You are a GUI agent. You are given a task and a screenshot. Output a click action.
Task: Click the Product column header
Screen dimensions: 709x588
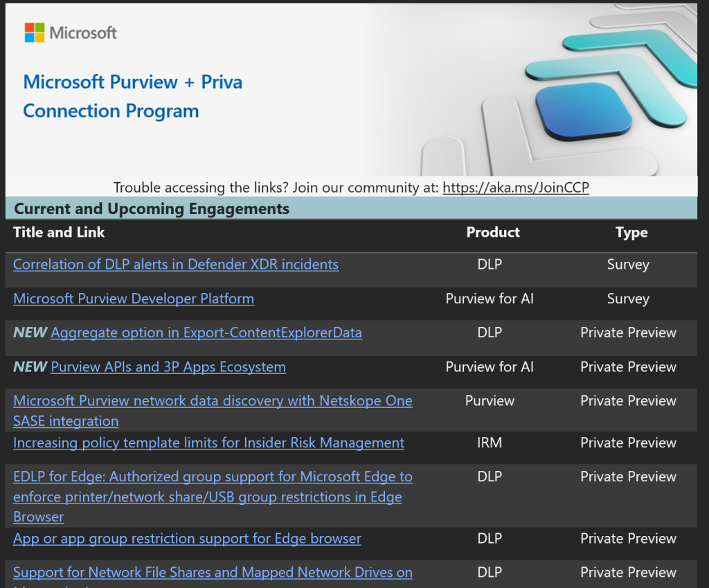click(493, 233)
